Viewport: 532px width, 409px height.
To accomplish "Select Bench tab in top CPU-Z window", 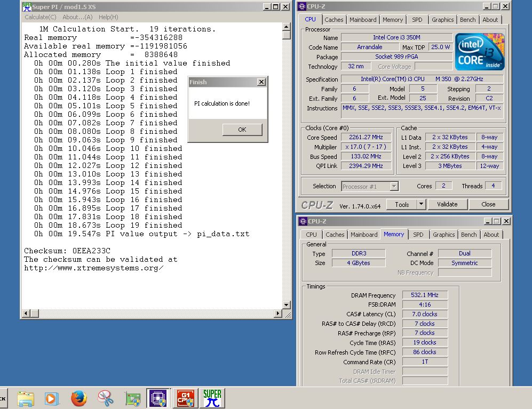I will pyautogui.click(x=467, y=20).
